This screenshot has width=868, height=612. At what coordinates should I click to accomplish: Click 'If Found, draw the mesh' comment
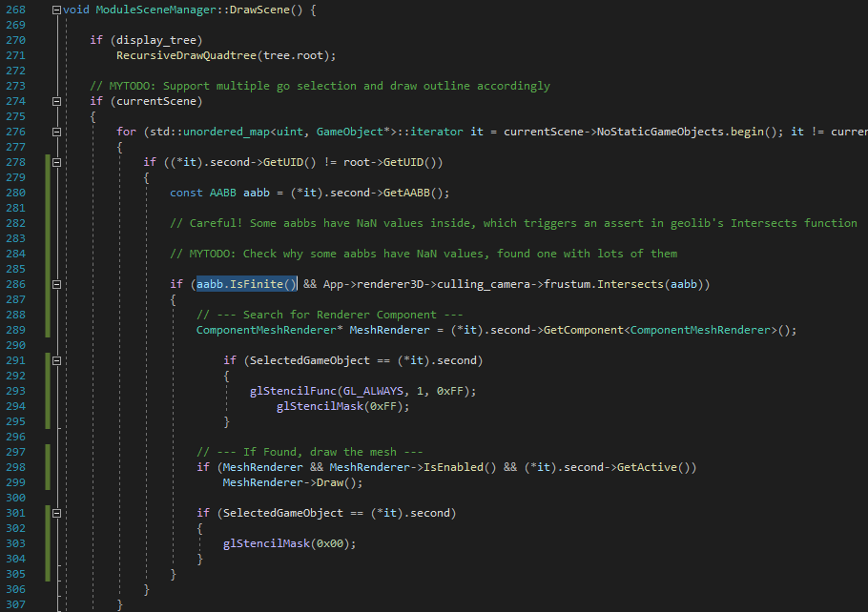click(x=309, y=452)
